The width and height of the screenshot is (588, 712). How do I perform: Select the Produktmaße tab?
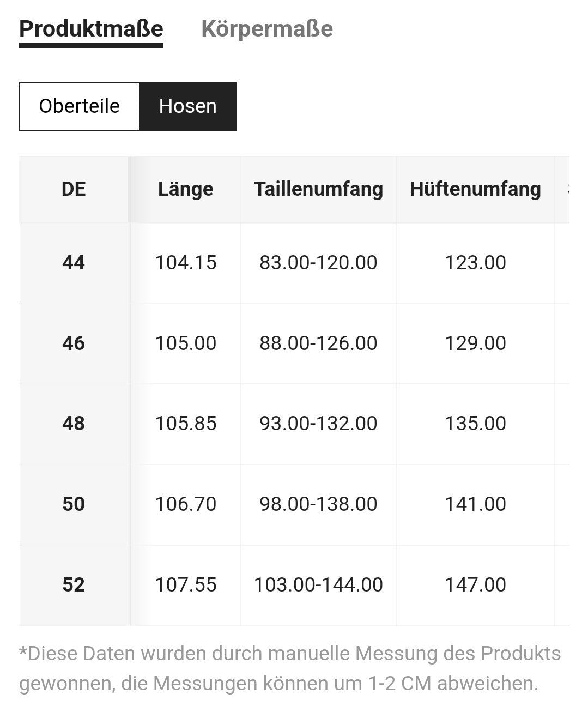91,29
